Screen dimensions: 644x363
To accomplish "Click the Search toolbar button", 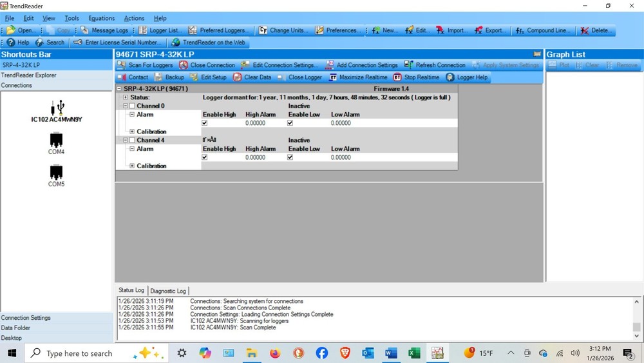I will [50, 43].
